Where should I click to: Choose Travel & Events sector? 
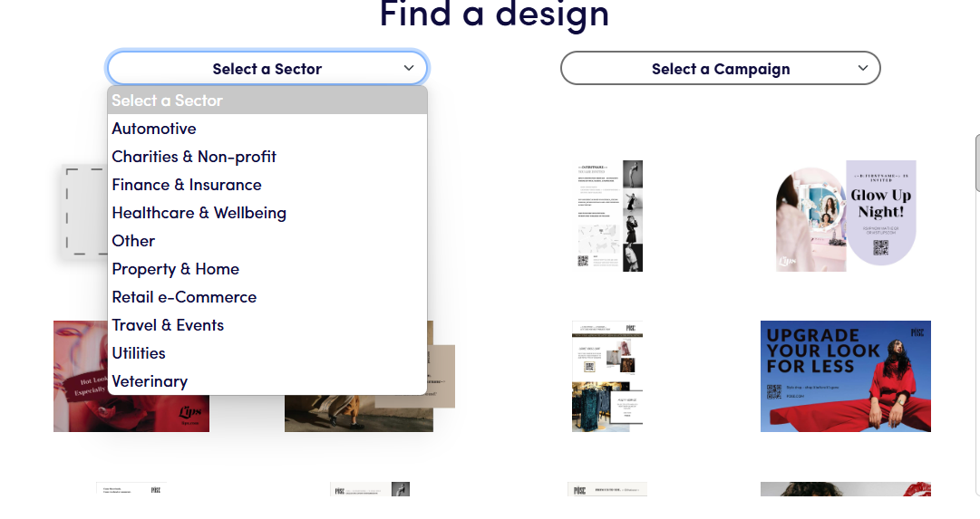point(168,325)
